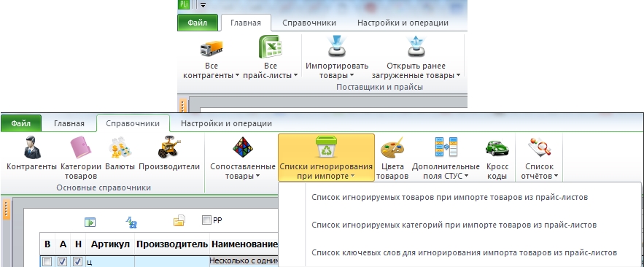
Task: Click the Н column header
Action: [x=78, y=244]
